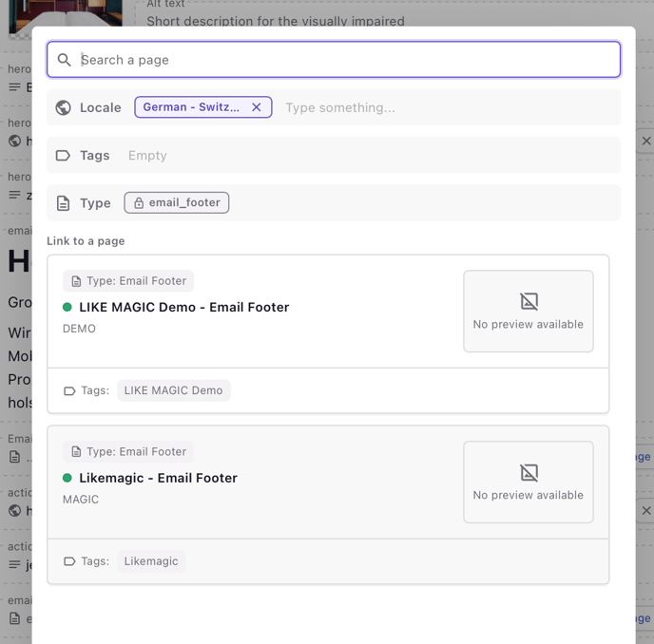Click Type: Email Footer badge on first card

[128, 281]
